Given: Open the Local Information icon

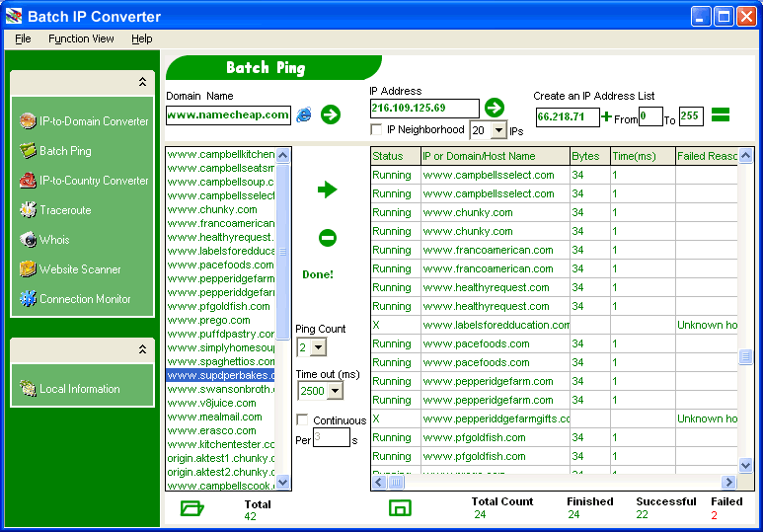Looking at the screenshot, I should pyautogui.click(x=28, y=389).
